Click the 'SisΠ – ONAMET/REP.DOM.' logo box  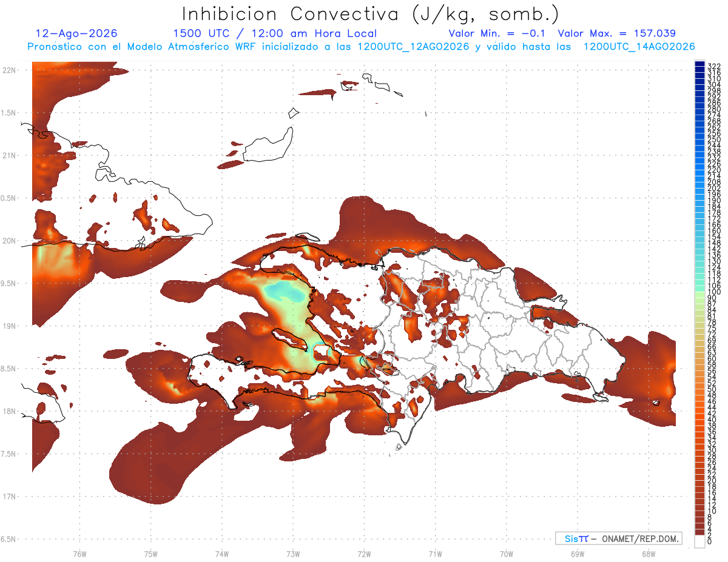618,538
